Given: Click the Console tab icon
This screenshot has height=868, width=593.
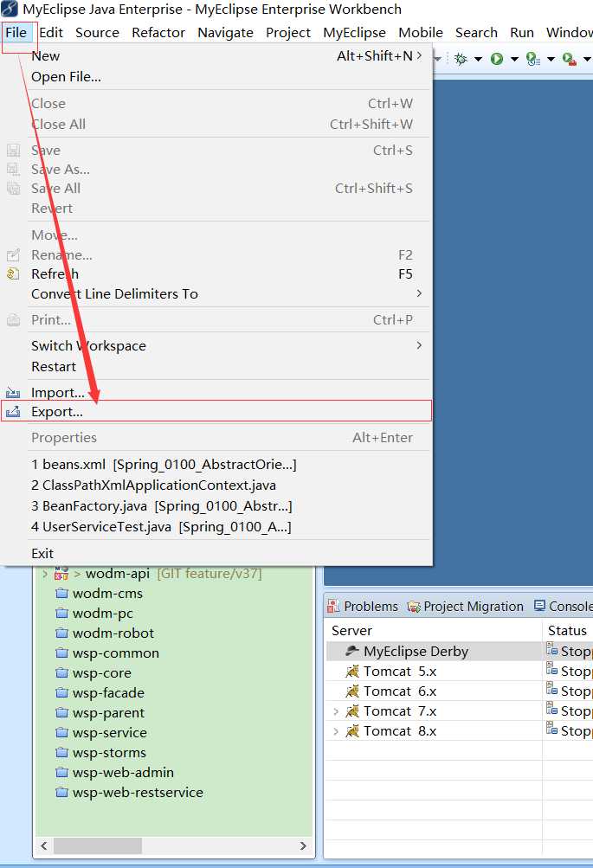Looking at the screenshot, I should pyautogui.click(x=539, y=606).
